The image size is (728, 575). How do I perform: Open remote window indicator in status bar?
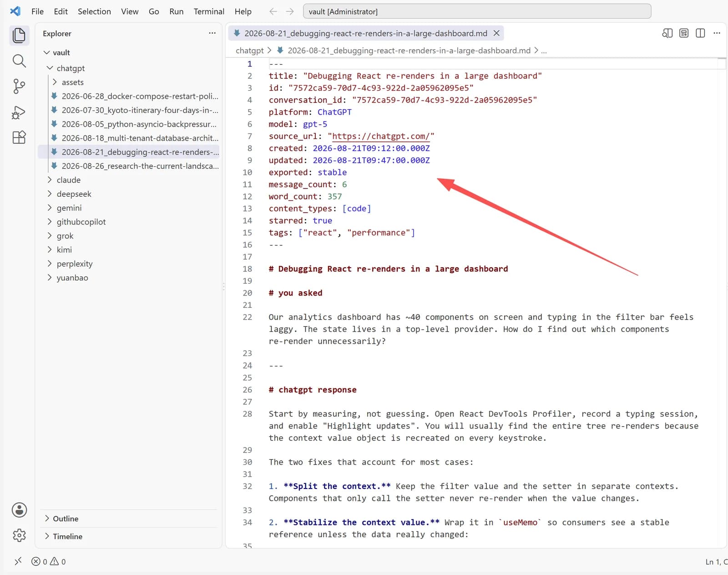pos(18,561)
